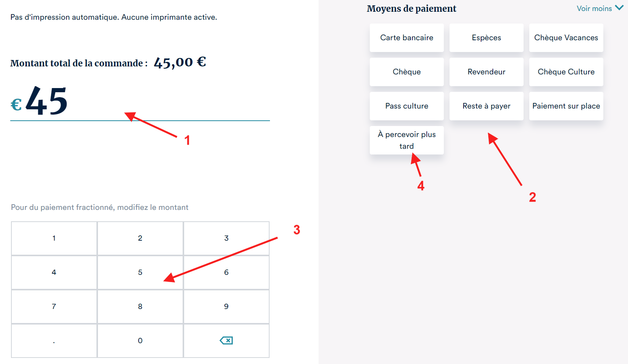Select Chèque Vacances payment option

pyautogui.click(x=566, y=38)
